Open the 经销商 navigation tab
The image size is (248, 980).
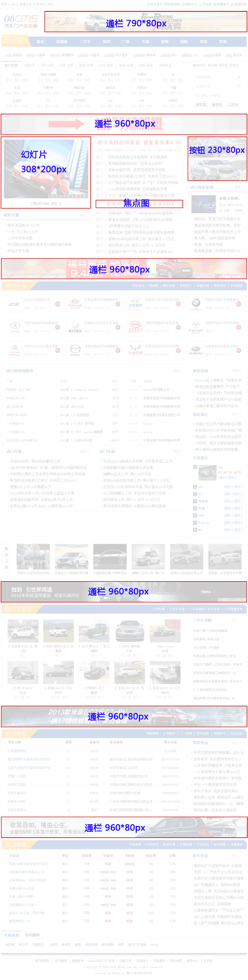(x=62, y=41)
